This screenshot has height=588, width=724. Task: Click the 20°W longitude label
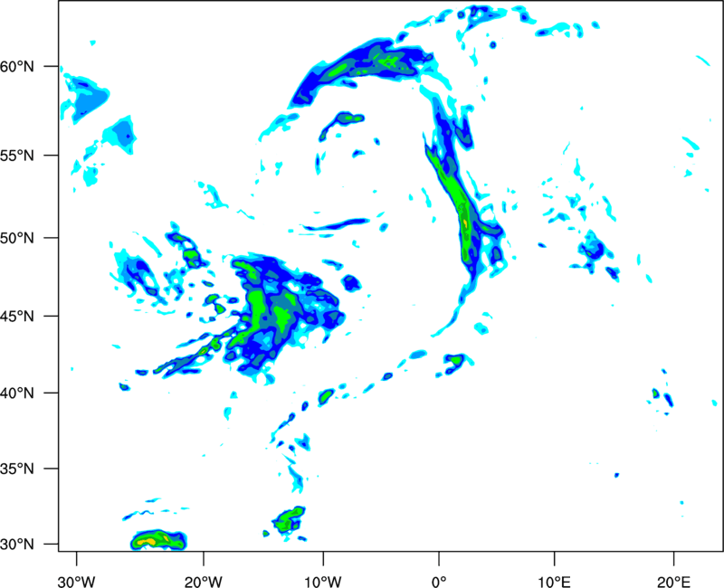tap(204, 582)
